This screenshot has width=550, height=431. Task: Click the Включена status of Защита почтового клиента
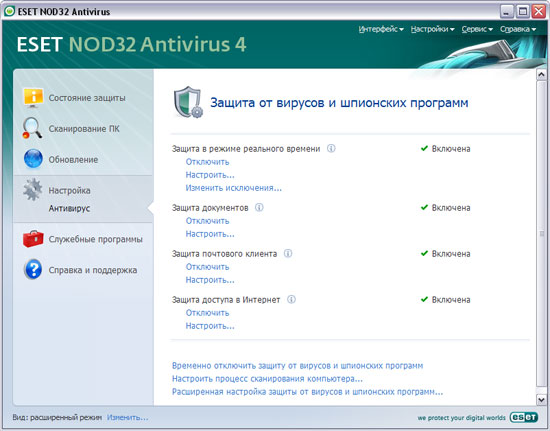click(451, 254)
